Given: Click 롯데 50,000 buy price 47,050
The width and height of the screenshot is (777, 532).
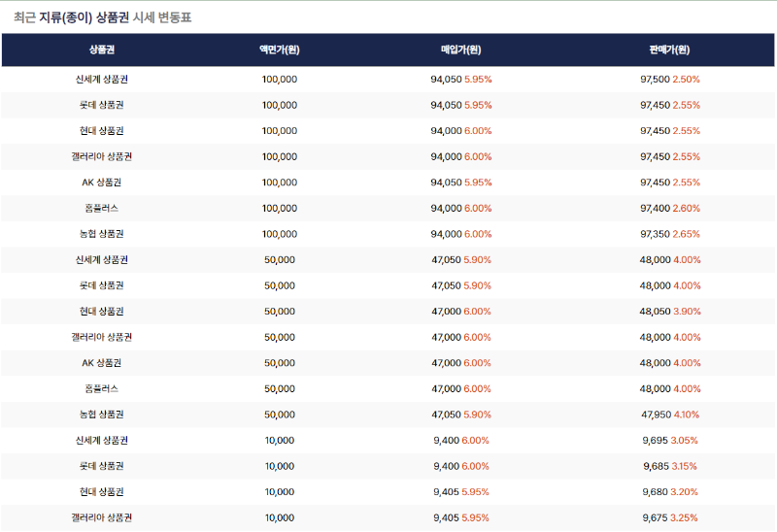Looking at the screenshot, I should 446,285.
